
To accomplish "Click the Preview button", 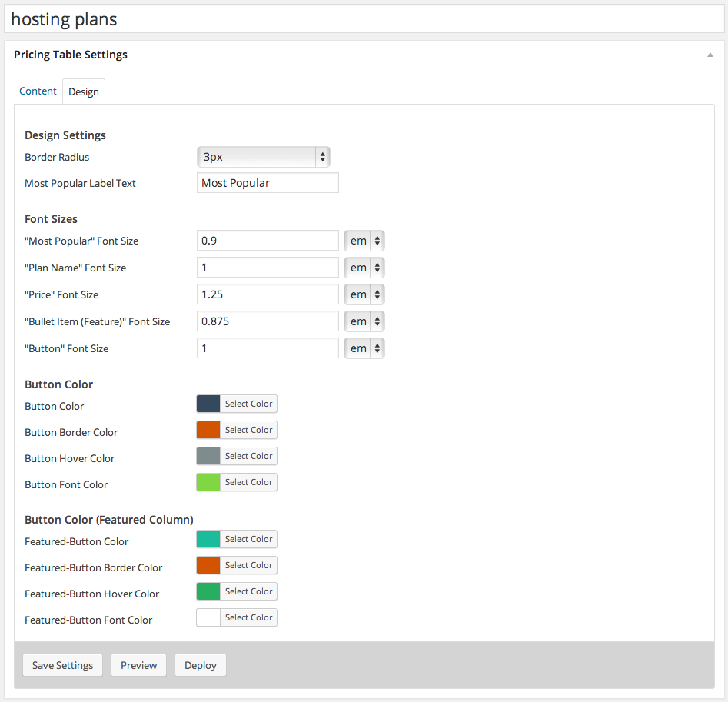I will pyautogui.click(x=138, y=665).
